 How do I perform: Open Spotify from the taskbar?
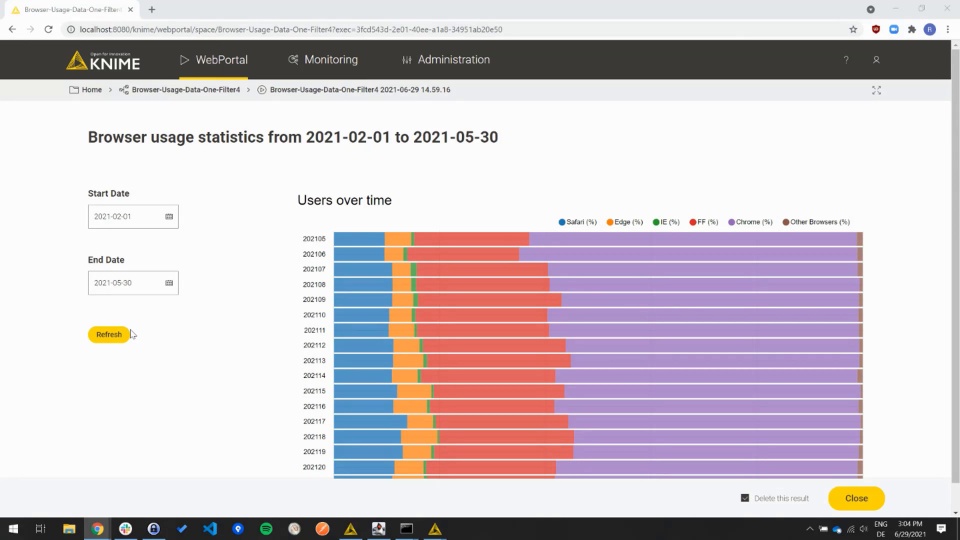coord(266,528)
